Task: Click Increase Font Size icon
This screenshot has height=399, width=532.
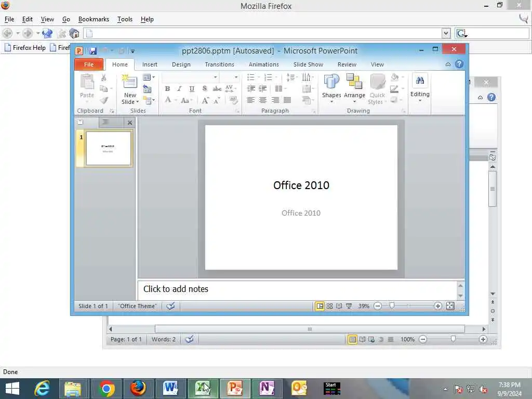Action: click(x=205, y=100)
